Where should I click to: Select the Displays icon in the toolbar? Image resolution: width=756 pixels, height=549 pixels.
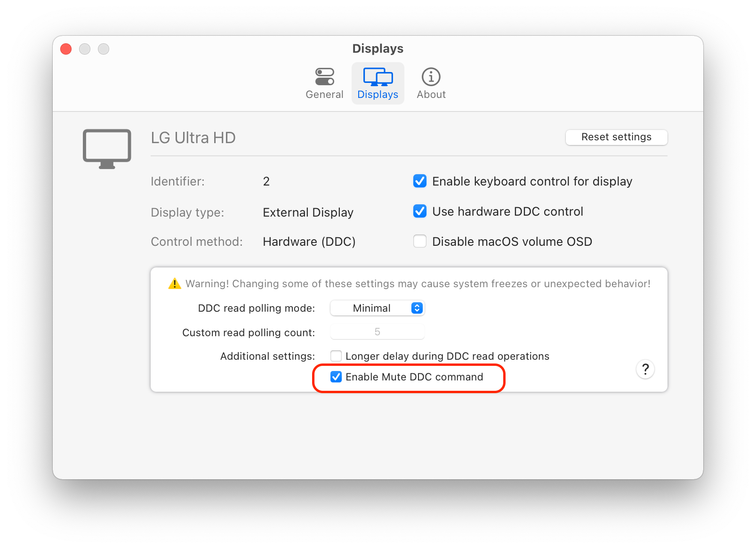(378, 77)
